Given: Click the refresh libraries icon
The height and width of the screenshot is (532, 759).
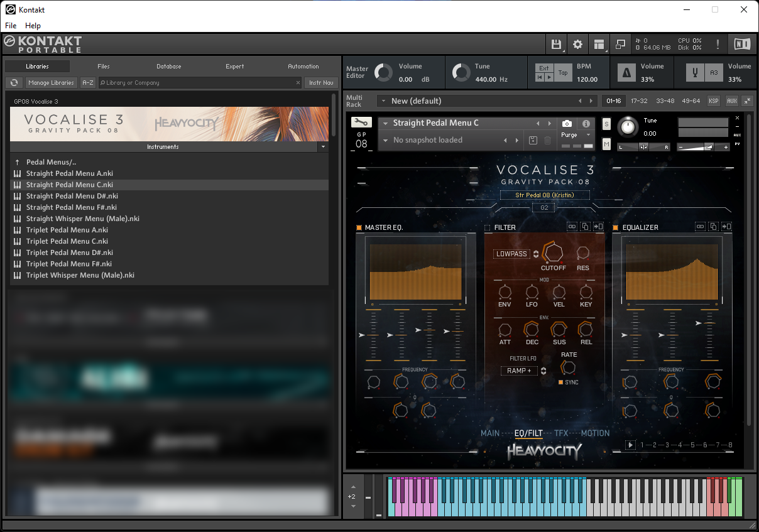Looking at the screenshot, I should (14, 82).
